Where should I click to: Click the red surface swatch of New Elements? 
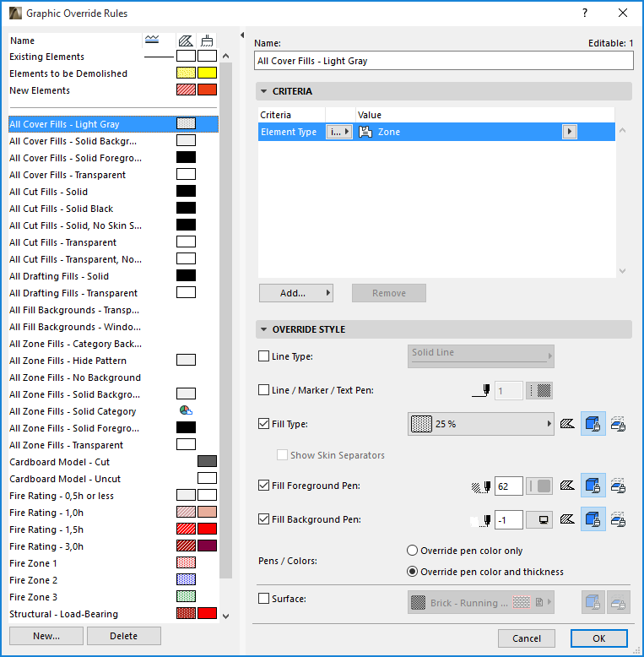pyautogui.click(x=208, y=90)
